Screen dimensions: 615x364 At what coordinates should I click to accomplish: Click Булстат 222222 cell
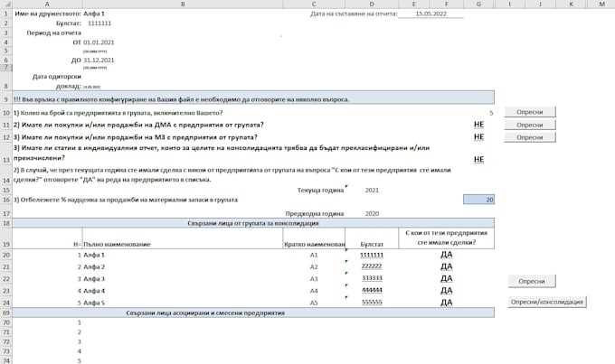[x=372, y=266]
